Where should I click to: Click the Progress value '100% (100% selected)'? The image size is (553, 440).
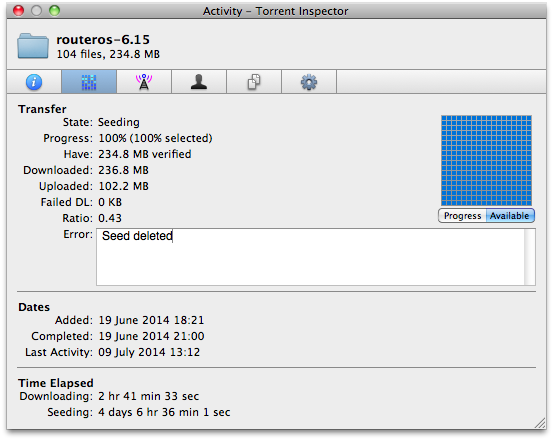click(155, 138)
